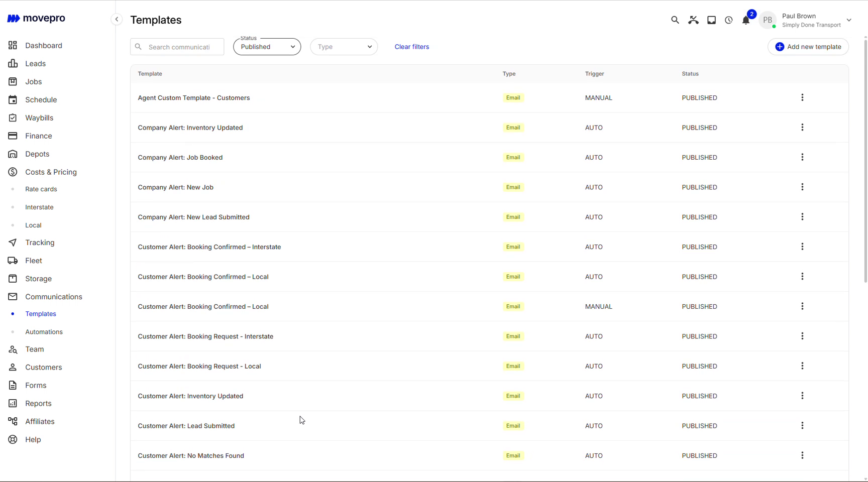Open Affiliates in sidebar
Image resolution: width=868 pixels, height=482 pixels.
pos(40,421)
